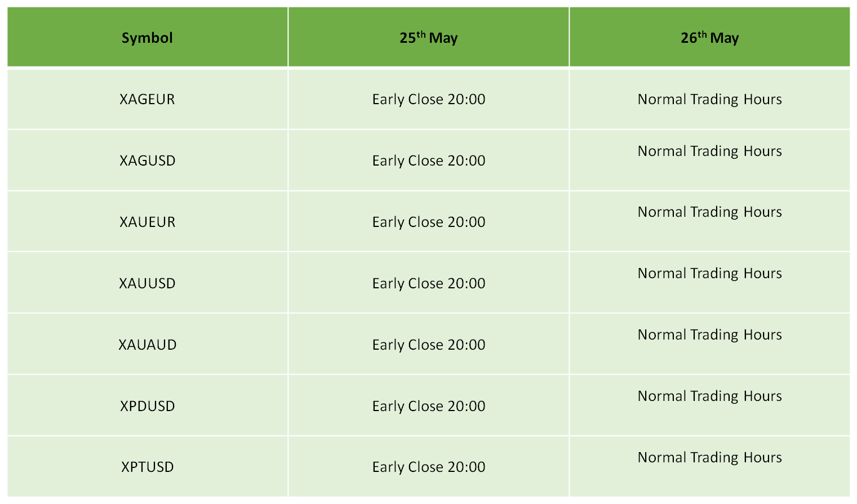Choose the XAUEUR symbol cell
Viewport: 857px width, 504px height.
147,222
